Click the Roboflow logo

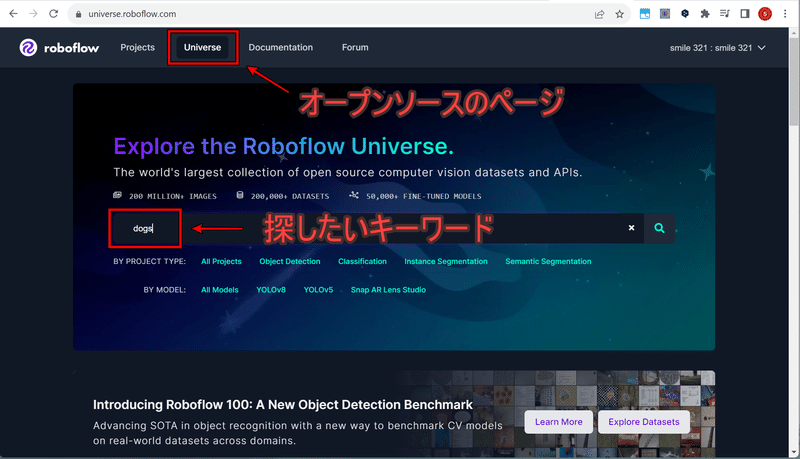tap(59, 47)
